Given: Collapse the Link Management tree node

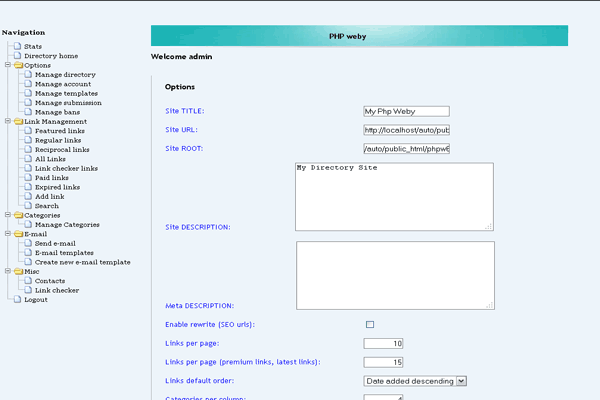Looking at the screenshot, I should [7, 121].
